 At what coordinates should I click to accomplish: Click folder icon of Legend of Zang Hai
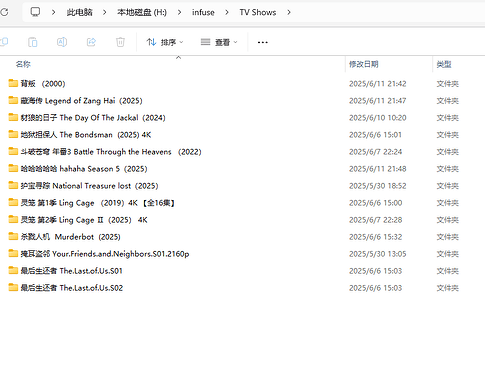point(13,100)
